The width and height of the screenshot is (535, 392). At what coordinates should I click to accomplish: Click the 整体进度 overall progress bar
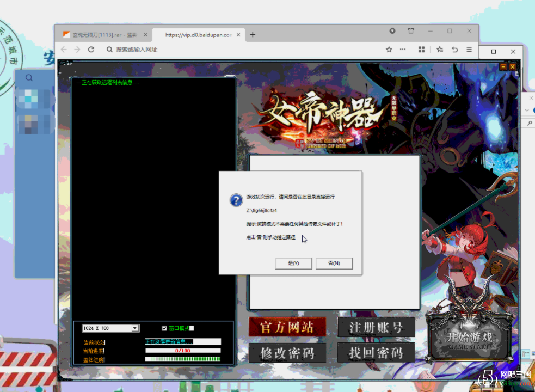pos(182,359)
